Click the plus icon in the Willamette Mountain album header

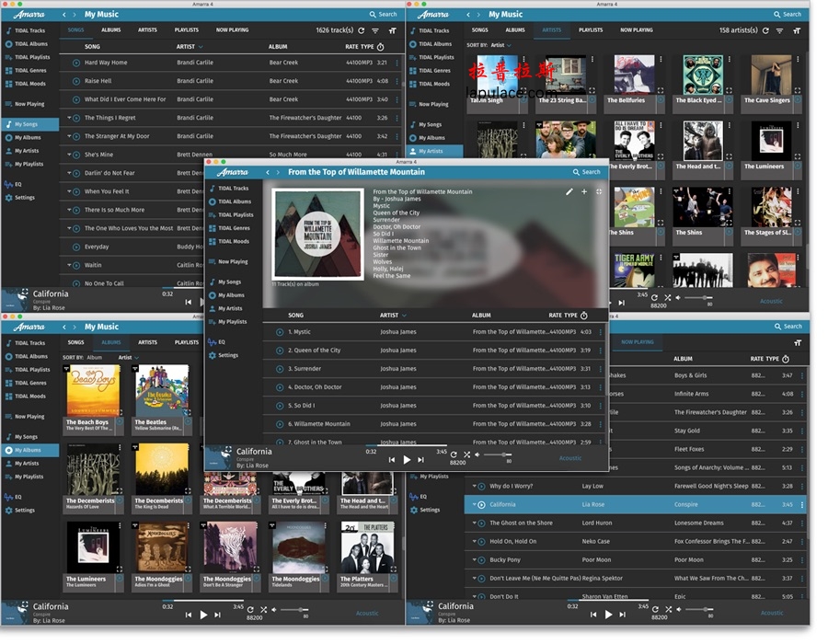[x=584, y=192]
